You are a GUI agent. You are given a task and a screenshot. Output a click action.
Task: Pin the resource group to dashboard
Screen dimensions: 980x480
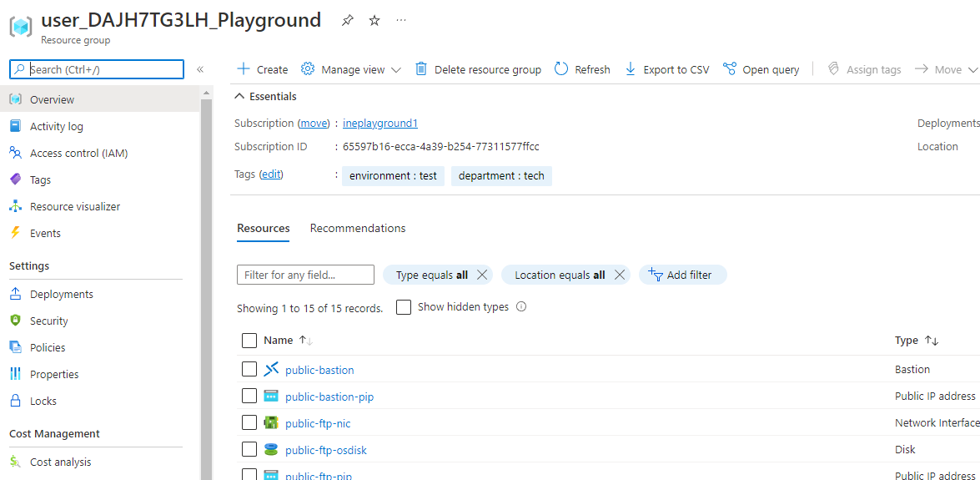[x=348, y=21]
